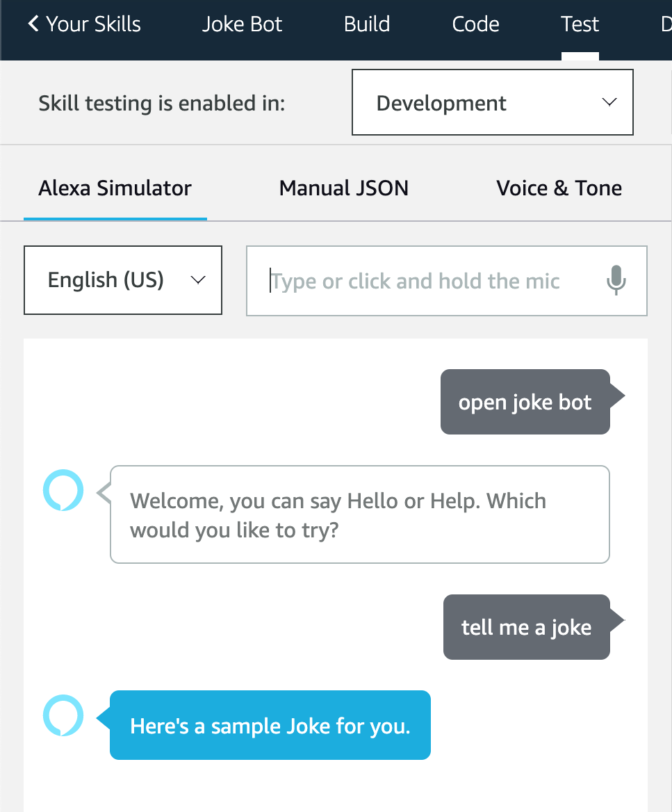
Task: Open the Code section
Action: point(475,24)
